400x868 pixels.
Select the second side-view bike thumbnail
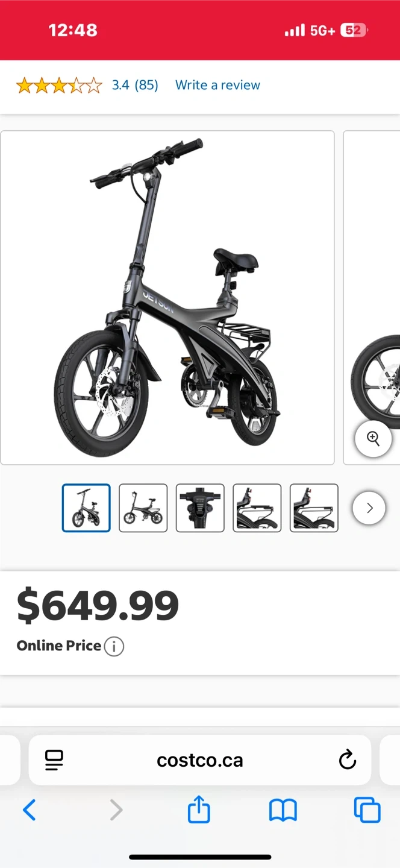click(x=143, y=508)
